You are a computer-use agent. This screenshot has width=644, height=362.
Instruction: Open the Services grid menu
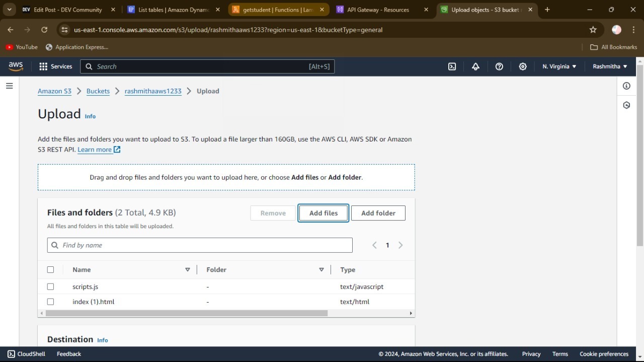pos(55,66)
